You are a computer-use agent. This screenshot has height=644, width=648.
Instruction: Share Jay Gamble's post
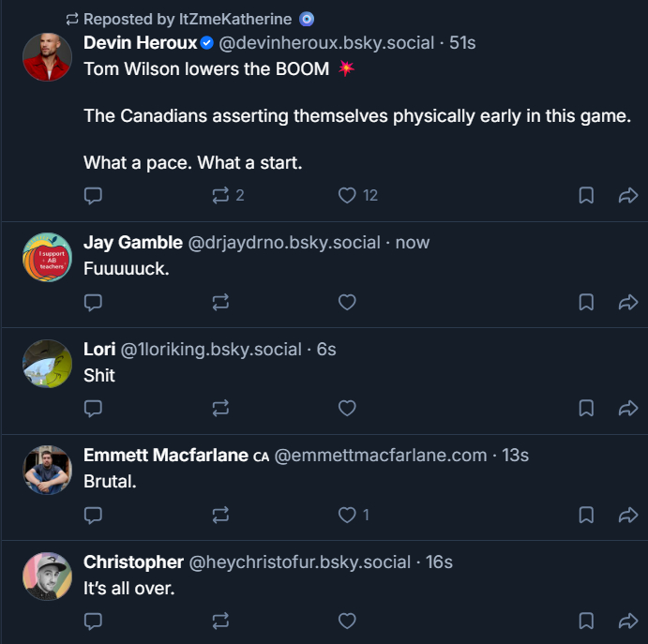pyautogui.click(x=627, y=302)
